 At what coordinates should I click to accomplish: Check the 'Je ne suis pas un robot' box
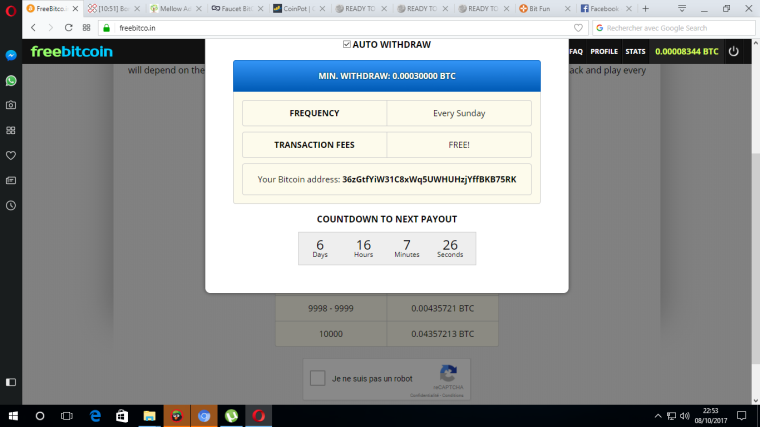pyautogui.click(x=317, y=379)
